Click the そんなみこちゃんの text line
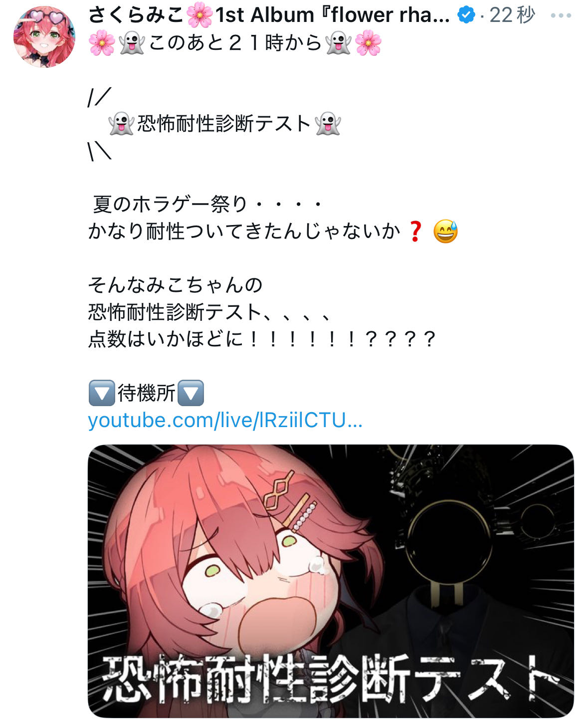 175,285
